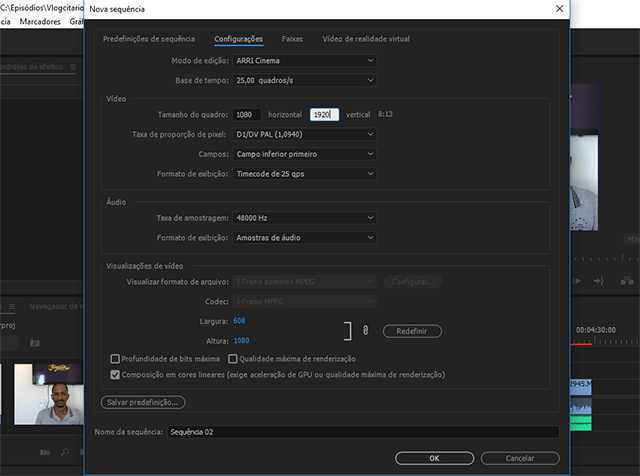Close the Nova sequência dialog
640x476 pixels.
558,8
